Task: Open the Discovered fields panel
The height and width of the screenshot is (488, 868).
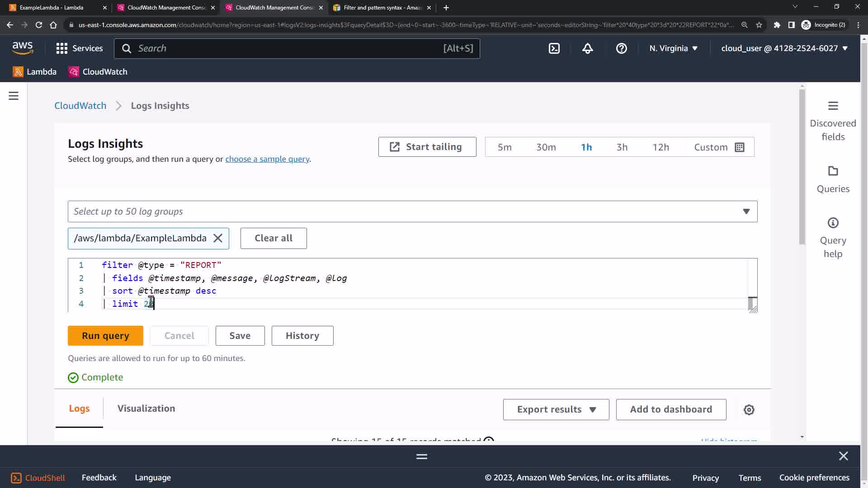Action: (832, 121)
